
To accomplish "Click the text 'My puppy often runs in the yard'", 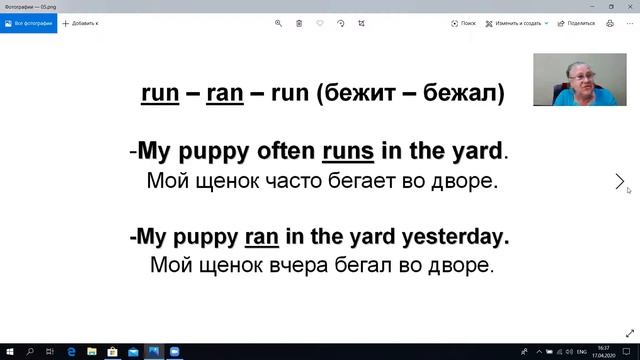I will point(320,151).
